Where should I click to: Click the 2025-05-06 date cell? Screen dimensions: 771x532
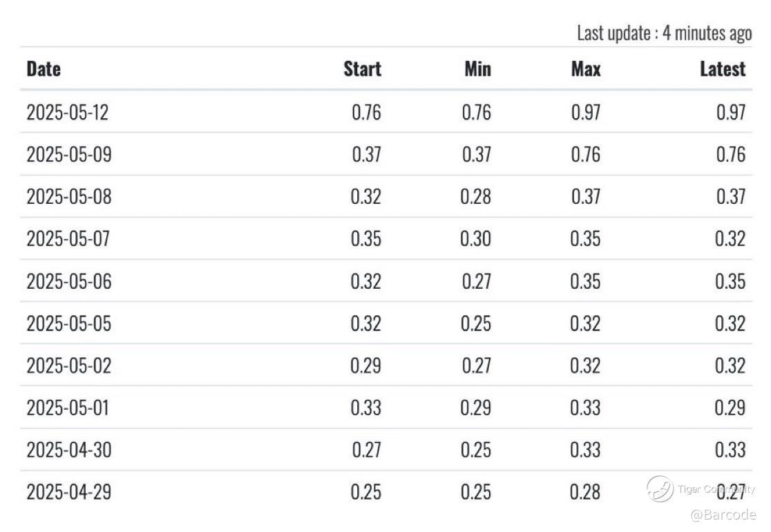68,281
